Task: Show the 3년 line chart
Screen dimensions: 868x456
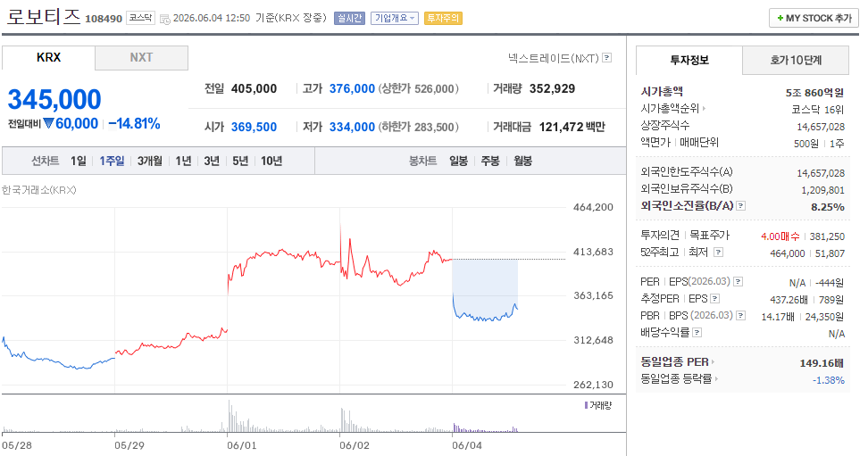Action: pyautogui.click(x=212, y=161)
